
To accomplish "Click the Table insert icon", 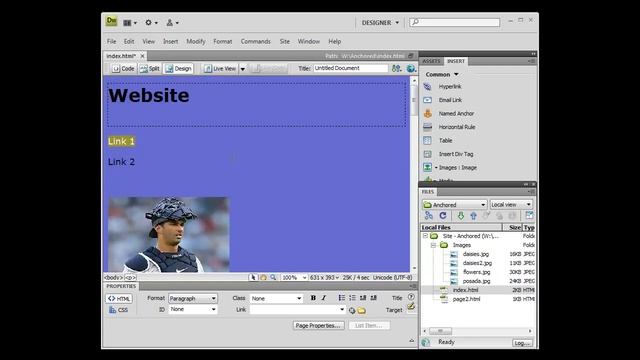I will coord(427,140).
